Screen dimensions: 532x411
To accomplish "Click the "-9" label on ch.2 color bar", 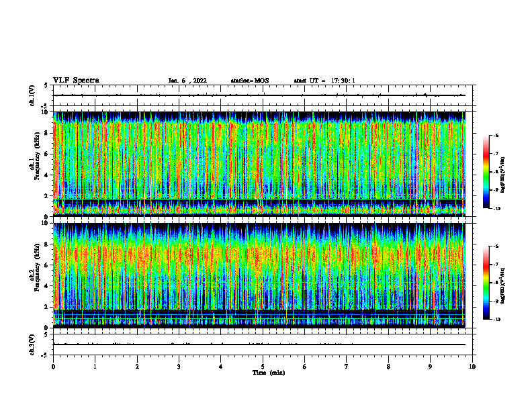I will 495,301.
